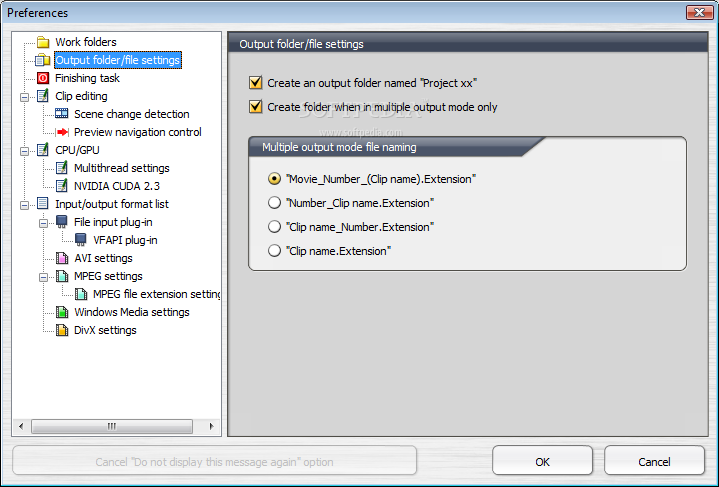Select the Output folder/file settings tree label

pos(118,60)
